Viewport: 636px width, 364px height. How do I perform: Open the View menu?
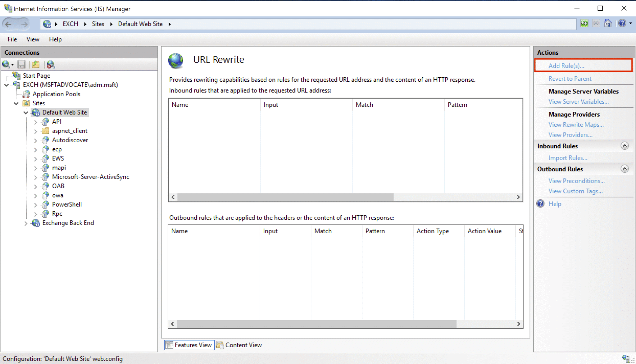33,39
